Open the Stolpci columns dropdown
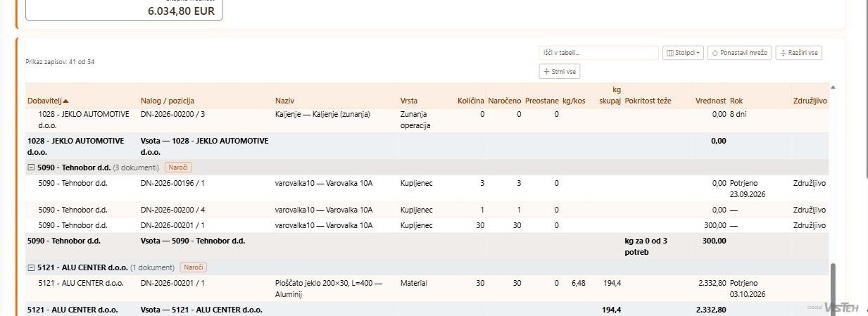Viewport: 868px width, 316px height. [x=683, y=53]
